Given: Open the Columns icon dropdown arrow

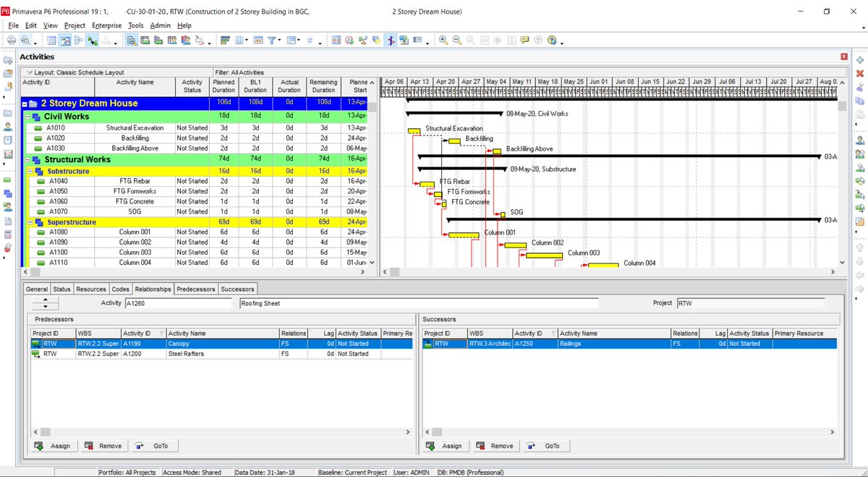Looking at the screenshot, I should pos(247,41).
